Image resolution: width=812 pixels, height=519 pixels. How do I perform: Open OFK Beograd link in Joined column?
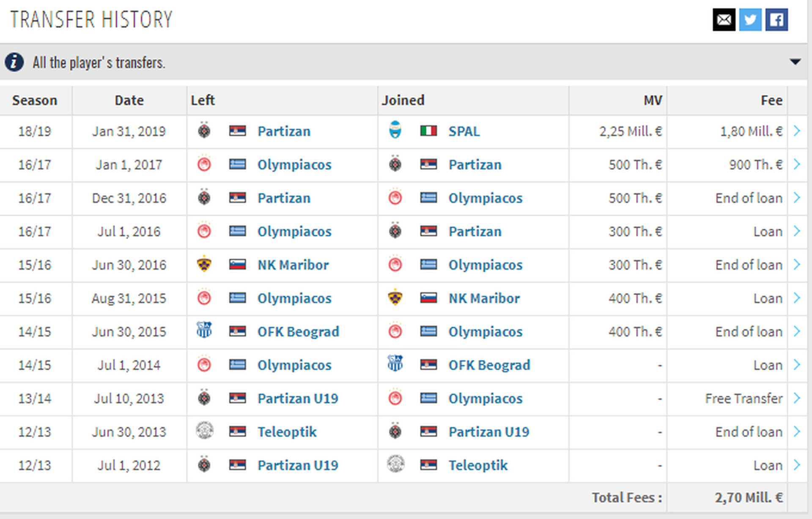click(489, 365)
